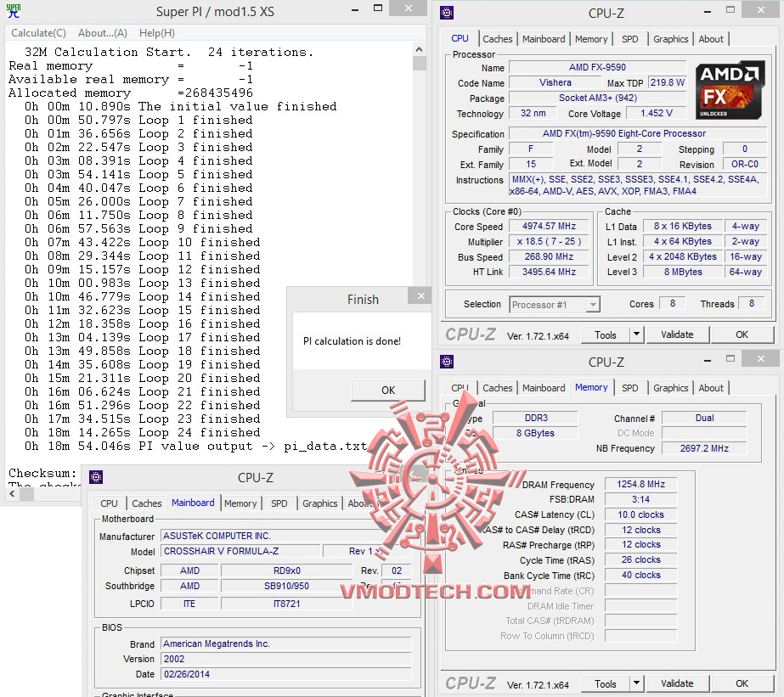
Task: Click the Memory CPU-Z window title icon
Action: pos(447,362)
